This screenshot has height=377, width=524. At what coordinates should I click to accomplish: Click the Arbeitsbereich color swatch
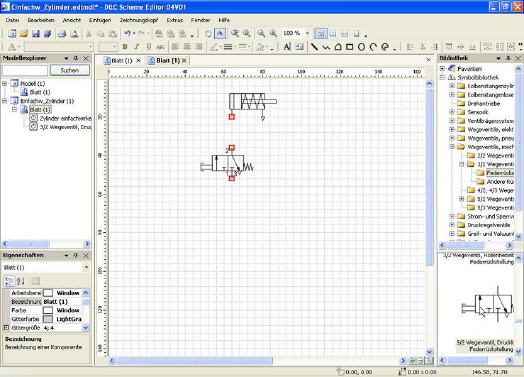[x=48, y=293]
